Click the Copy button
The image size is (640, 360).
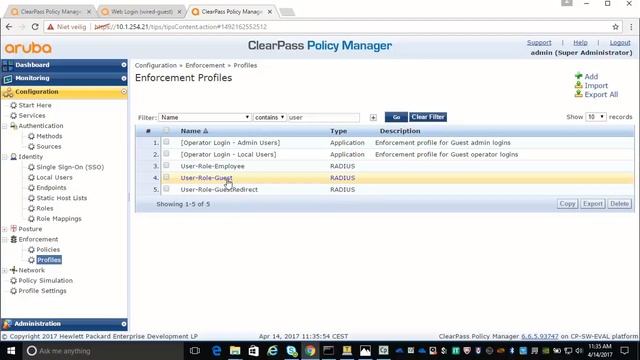[x=567, y=204]
